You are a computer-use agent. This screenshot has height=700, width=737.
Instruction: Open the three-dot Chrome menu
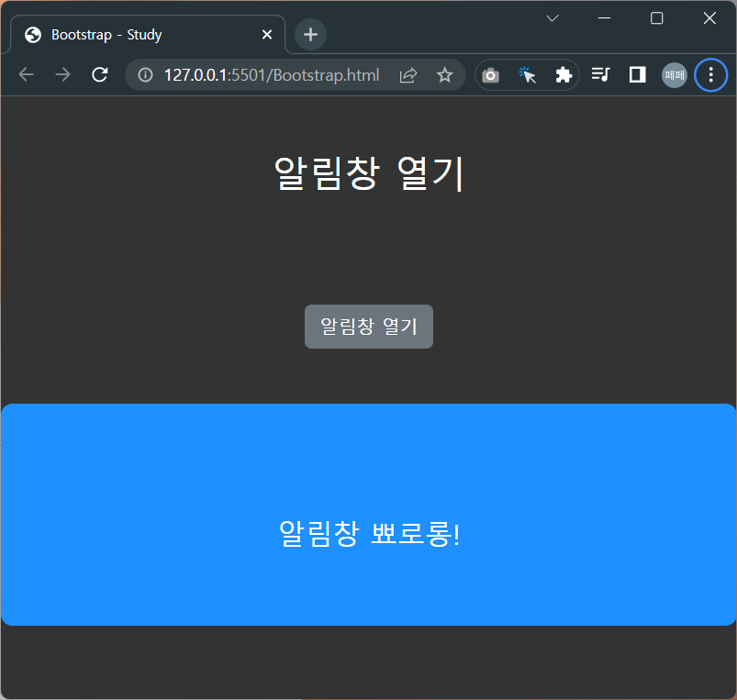pos(710,74)
